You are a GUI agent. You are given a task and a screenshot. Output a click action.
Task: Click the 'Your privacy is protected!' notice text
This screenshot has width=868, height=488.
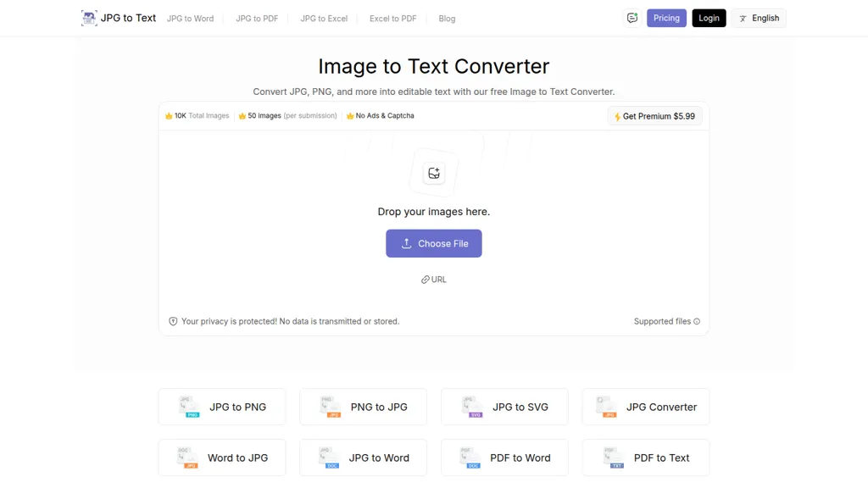click(290, 321)
